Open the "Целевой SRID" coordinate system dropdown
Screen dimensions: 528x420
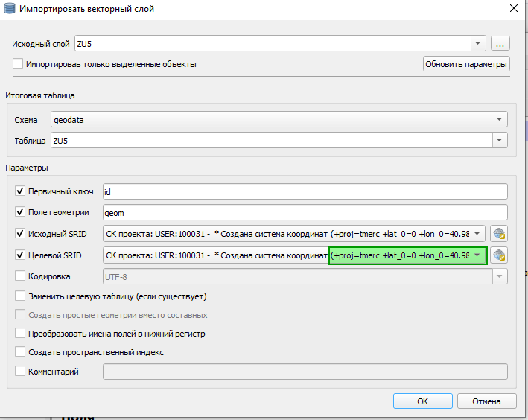477,255
